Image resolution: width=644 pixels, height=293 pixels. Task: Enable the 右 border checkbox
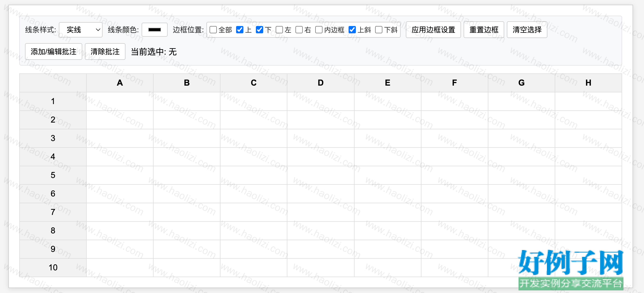point(299,30)
